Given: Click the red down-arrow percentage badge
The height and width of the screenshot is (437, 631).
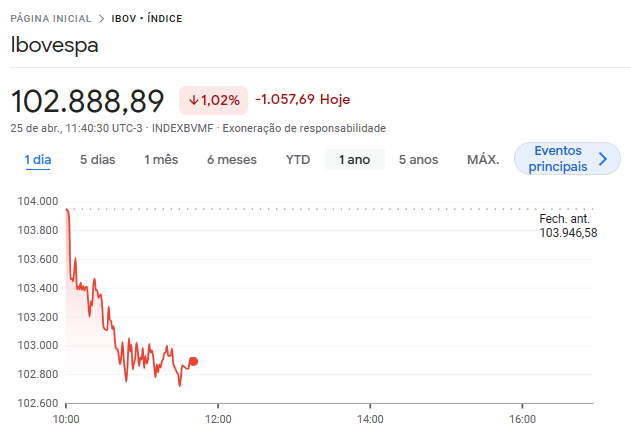Looking at the screenshot, I should (213, 100).
